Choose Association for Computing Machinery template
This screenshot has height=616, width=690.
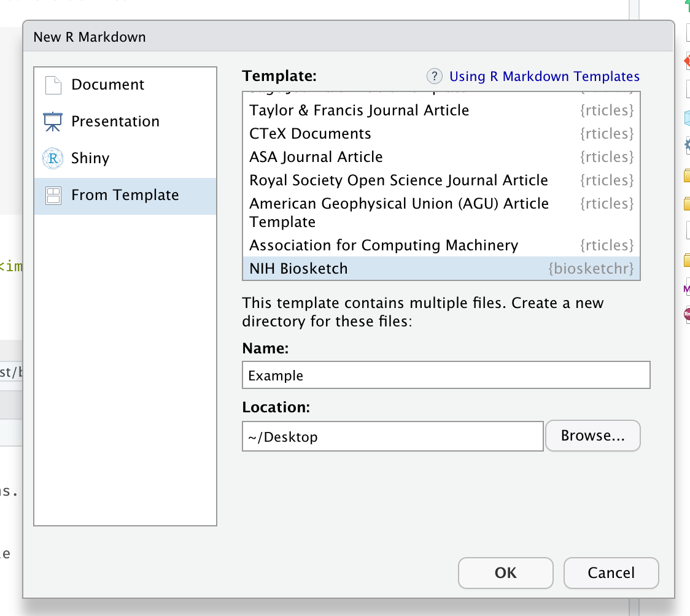click(441, 245)
